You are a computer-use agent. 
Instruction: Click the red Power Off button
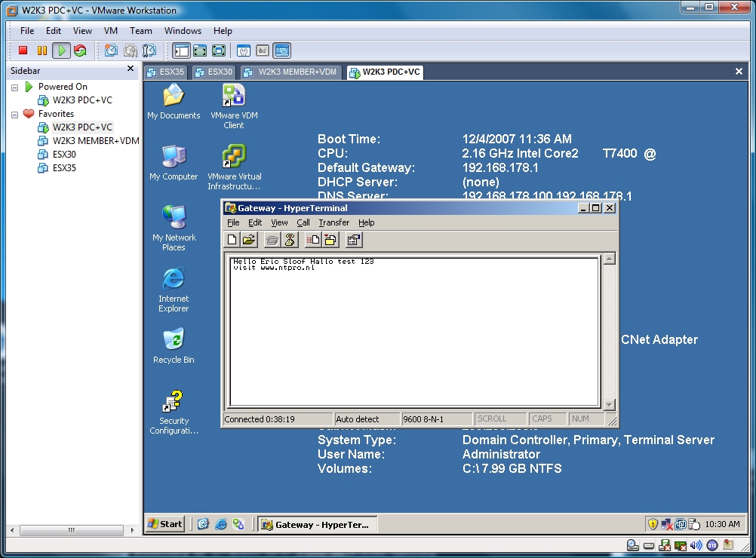pos(23,50)
